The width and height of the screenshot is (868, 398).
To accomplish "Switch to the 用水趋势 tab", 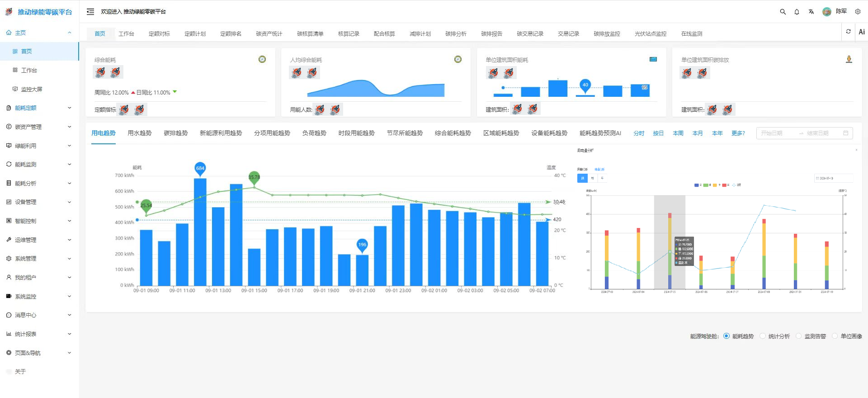I will point(139,133).
